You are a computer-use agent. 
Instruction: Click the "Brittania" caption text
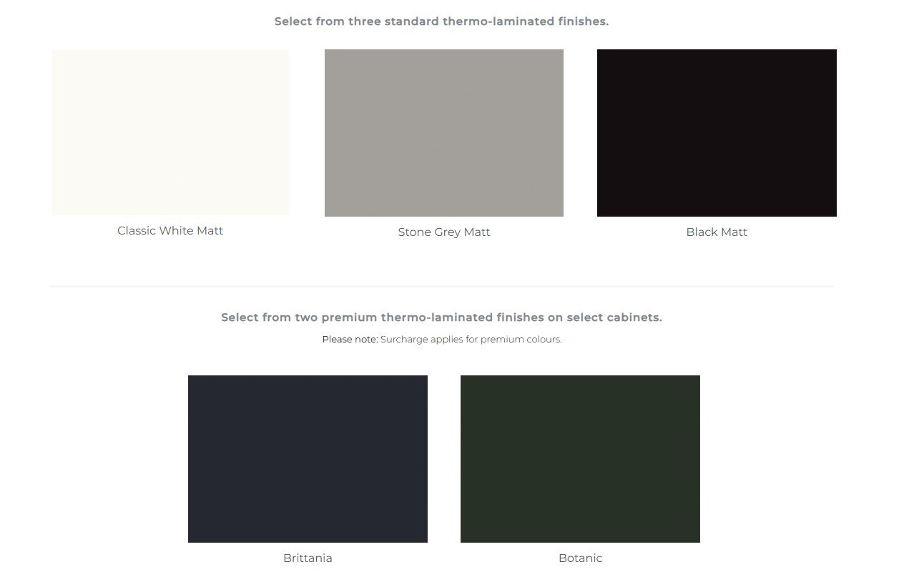tap(308, 558)
